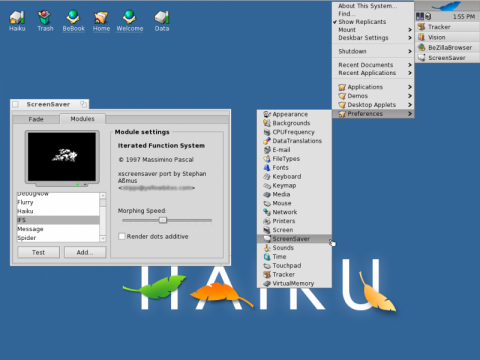Switch to the Fade tab
Screen dimensions: 480x360
coord(36,119)
